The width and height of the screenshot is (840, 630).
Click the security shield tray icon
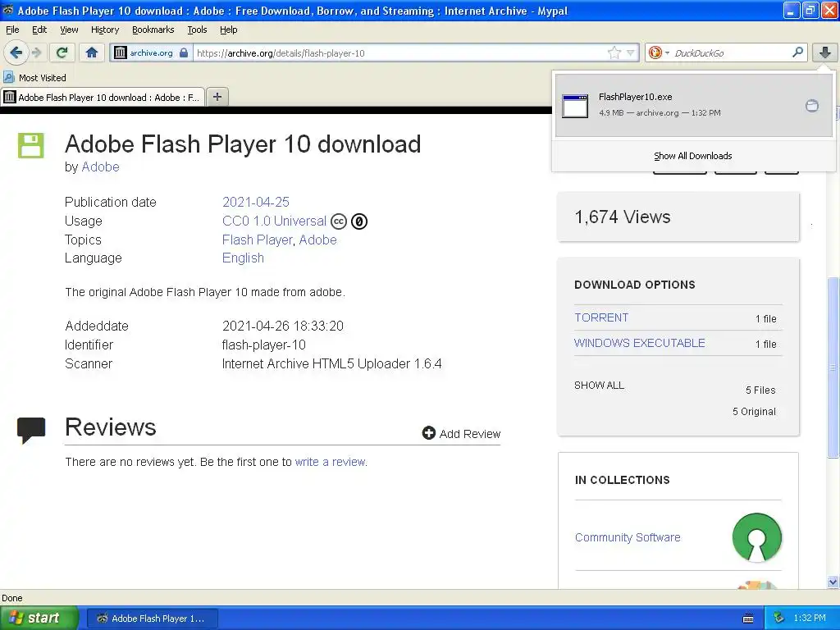tap(778, 618)
